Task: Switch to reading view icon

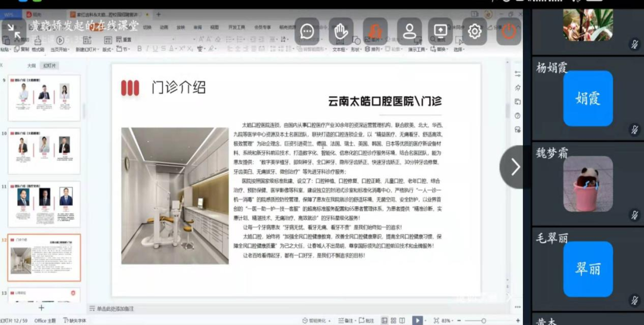Action: [402, 320]
